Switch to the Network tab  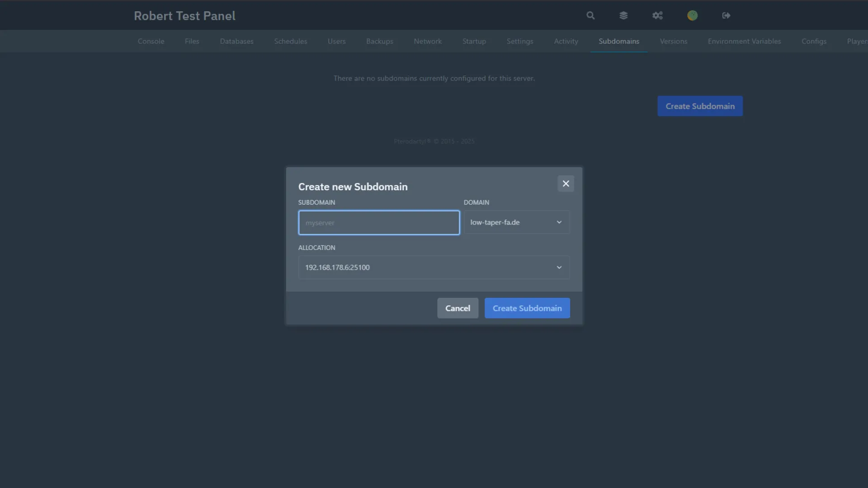(428, 41)
